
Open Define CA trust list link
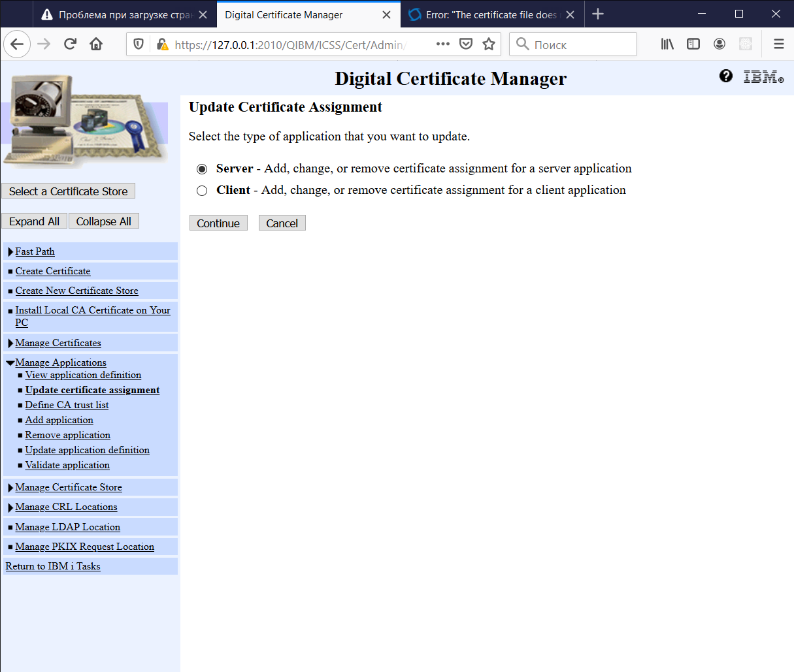tap(67, 405)
